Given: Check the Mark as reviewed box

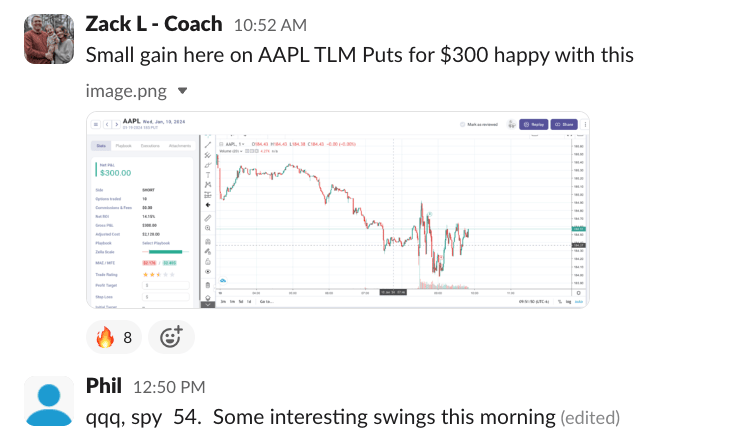Looking at the screenshot, I should (x=463, y=125).
